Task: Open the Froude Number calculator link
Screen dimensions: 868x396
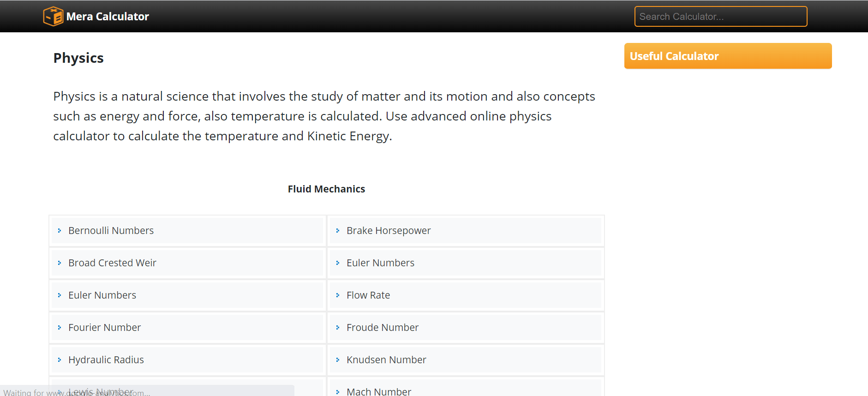Action: (383, 327)
